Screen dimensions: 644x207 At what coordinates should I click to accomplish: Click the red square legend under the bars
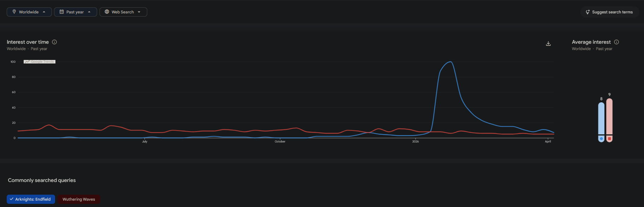[609, 139]
